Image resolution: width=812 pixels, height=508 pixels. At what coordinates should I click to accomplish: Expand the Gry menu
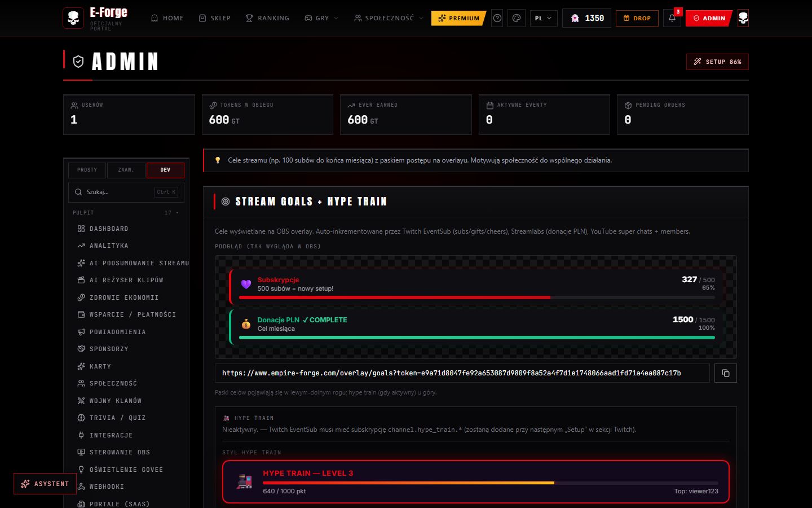[321, 18]
